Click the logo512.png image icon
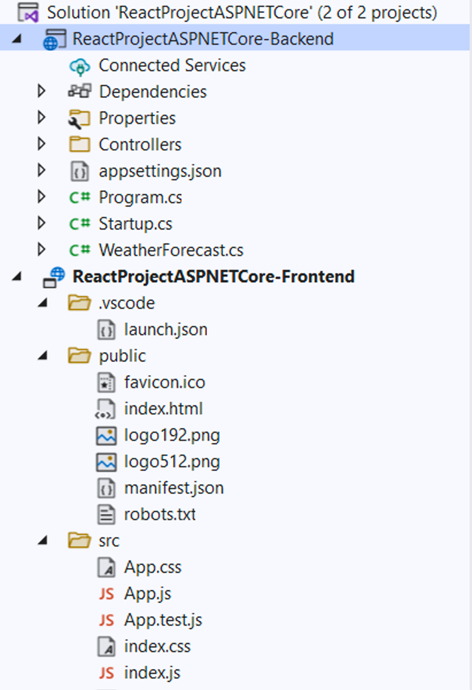This screenshot has width=472, height=690. 106,462
